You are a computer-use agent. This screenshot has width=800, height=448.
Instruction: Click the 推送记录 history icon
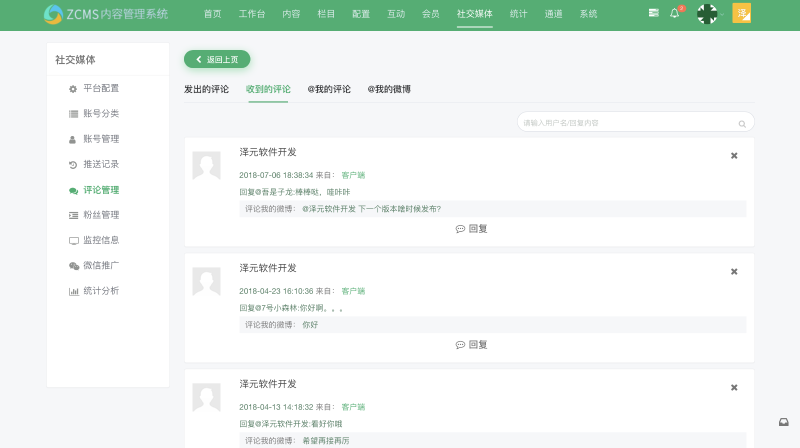pos(73,165)
